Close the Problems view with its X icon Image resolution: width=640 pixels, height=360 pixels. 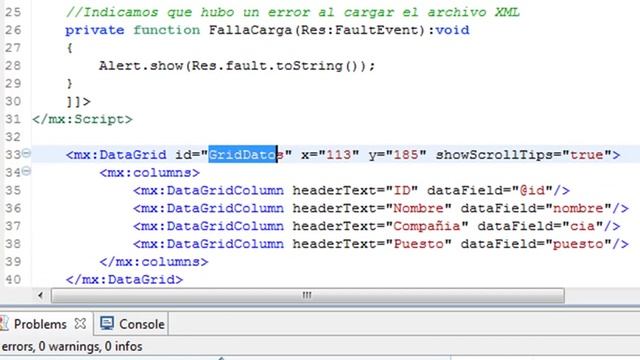[80, 324]
